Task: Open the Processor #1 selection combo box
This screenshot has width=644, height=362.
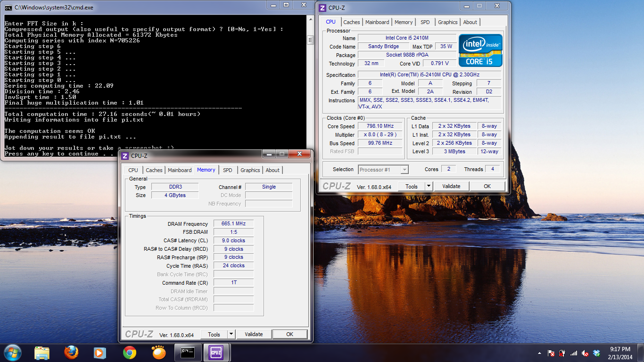Action: pyautogui.click(x=383, y=170)
